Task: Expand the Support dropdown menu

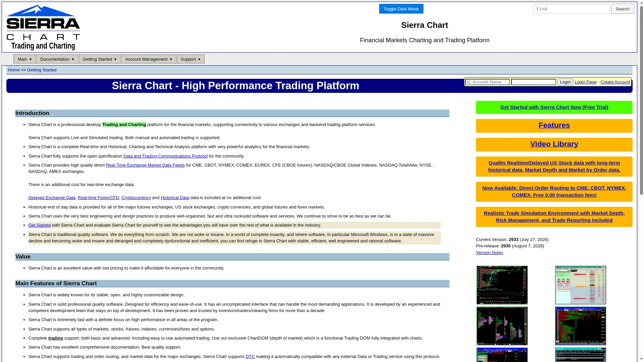Action: tap(191, 59)
